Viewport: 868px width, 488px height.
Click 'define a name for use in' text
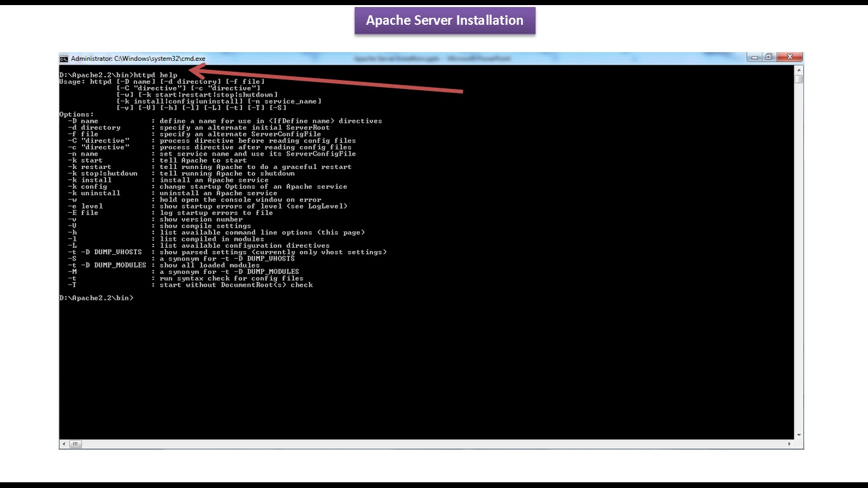(212, 121)
